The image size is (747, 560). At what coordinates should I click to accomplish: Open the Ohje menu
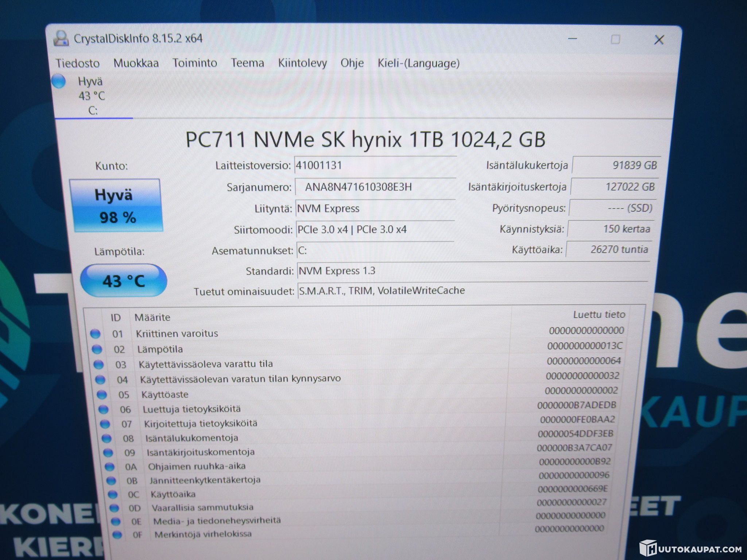point(352,63)
